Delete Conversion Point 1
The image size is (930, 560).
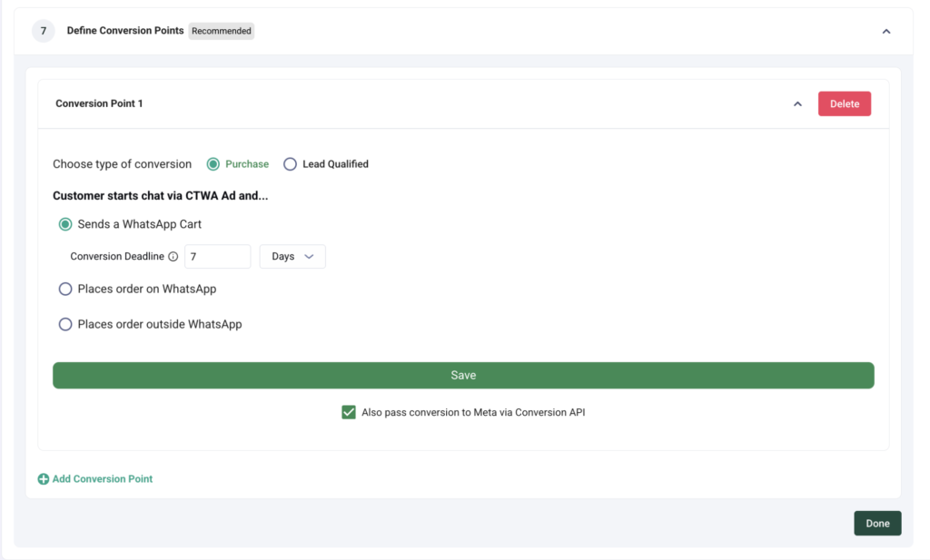coord(844,103)
